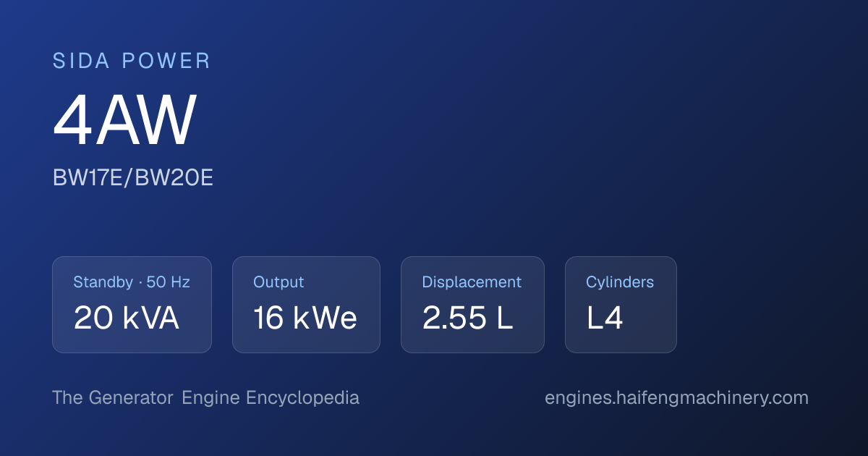Click The Generator Engine Encyclopedia text
The width and height of the screenshot is (868, 456).
[x=205, y=398]
